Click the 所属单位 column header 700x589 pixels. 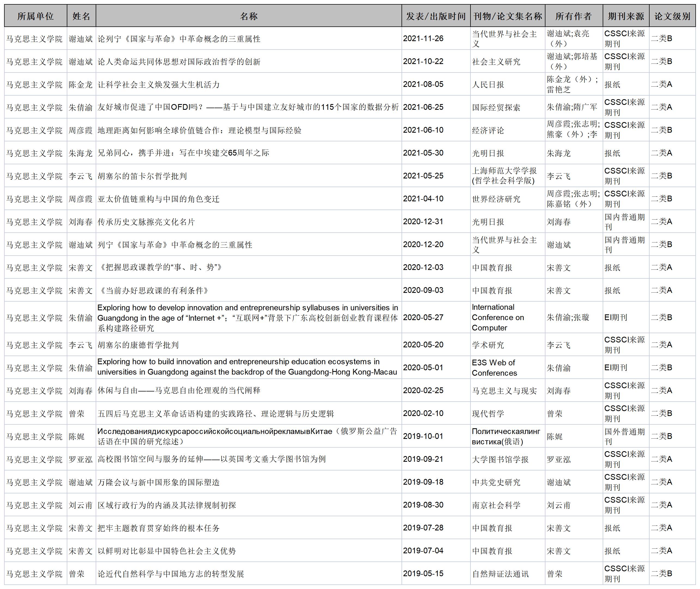pos(35,16)
